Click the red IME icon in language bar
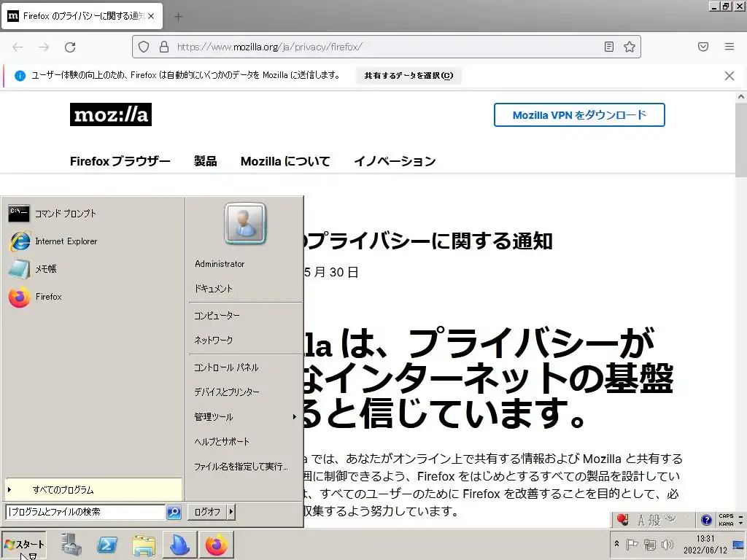747x560 pixels. (623, 519)
